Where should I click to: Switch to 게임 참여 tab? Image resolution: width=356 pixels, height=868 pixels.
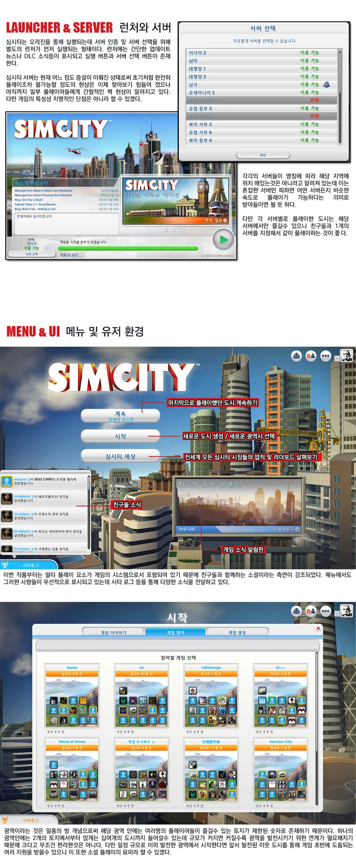click(175, 633)
